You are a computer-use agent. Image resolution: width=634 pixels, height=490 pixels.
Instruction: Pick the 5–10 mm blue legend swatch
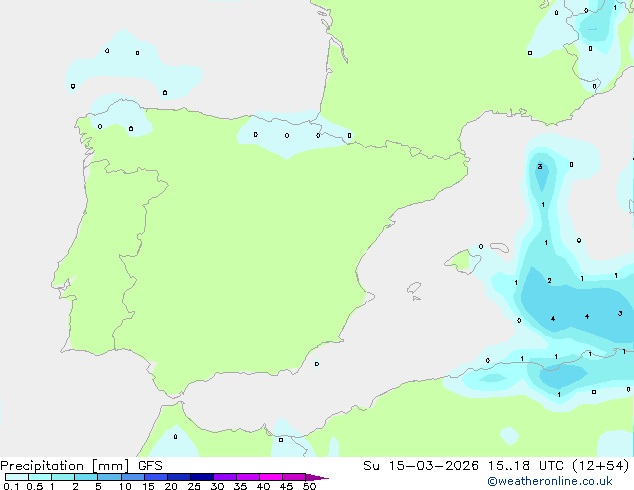[x=109, y=477]
